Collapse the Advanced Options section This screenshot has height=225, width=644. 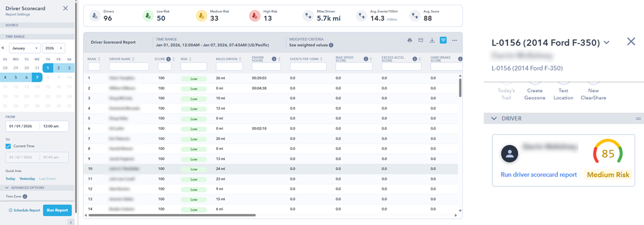pyautogui.click(x=7, y=188)
